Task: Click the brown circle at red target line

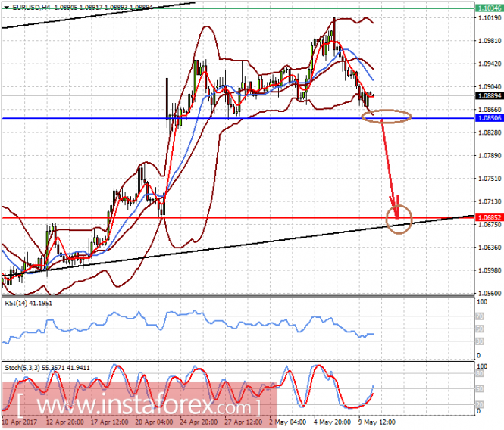Action: (399, 219)
